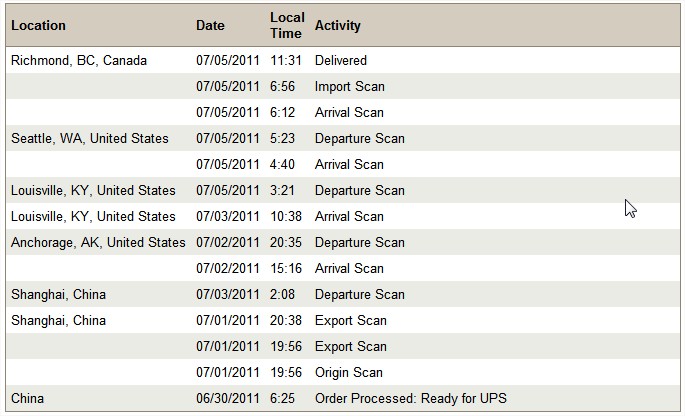Click the 4:40 Arrival Scan time
The image size is (685, 416).
click(x=282, y=164)
